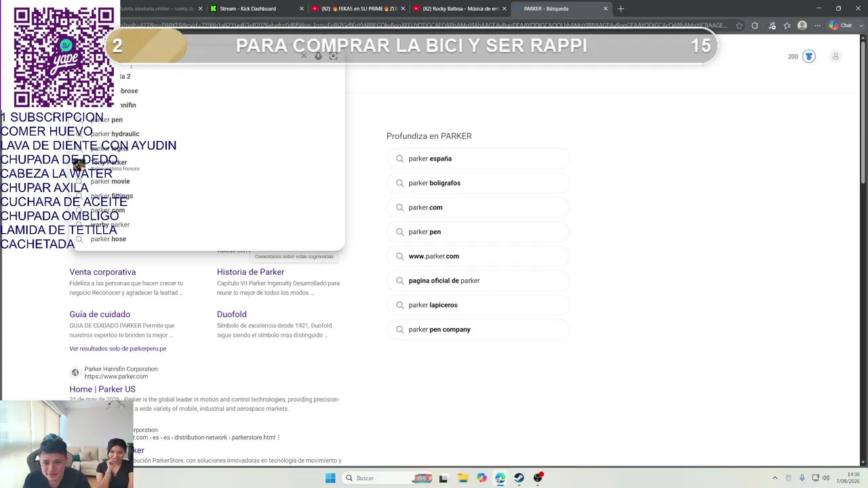868x488 pixels.
Task: Open the Venta corporativa link
Action: (x=102, y=272)
